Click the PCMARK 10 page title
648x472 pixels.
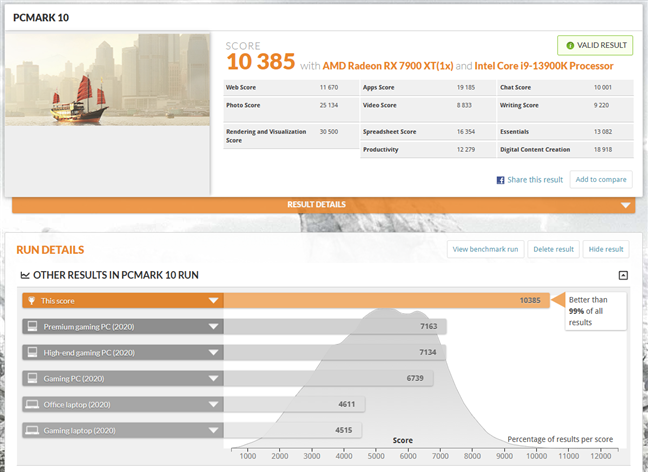click(x=41, y=18)
